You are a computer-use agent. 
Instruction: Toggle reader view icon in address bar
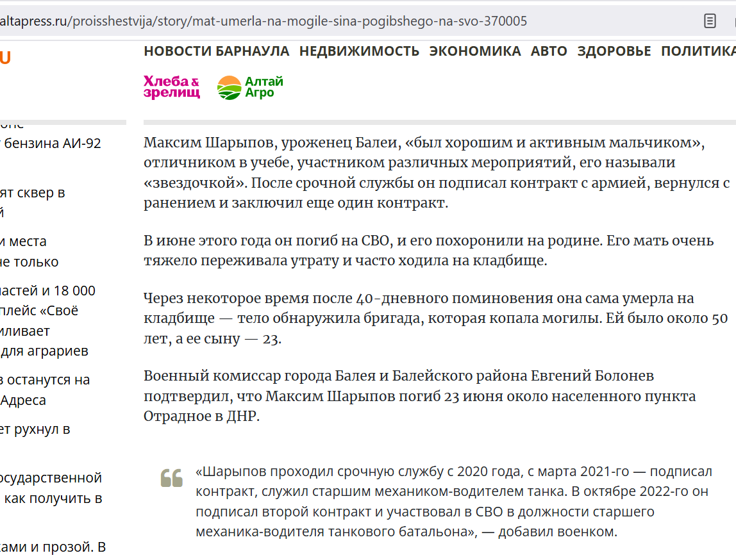pyautogui.click(x=710, y=21)
